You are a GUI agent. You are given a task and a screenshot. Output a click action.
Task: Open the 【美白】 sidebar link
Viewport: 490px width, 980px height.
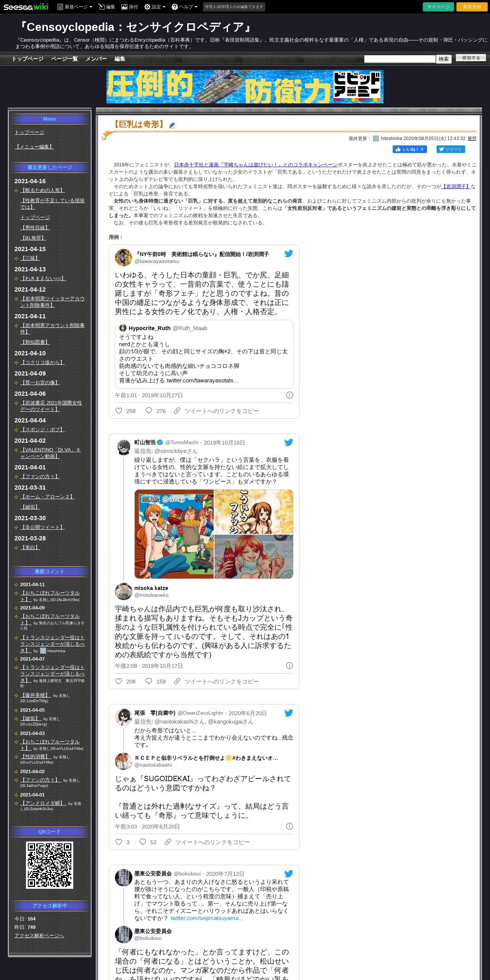point(30,547)
